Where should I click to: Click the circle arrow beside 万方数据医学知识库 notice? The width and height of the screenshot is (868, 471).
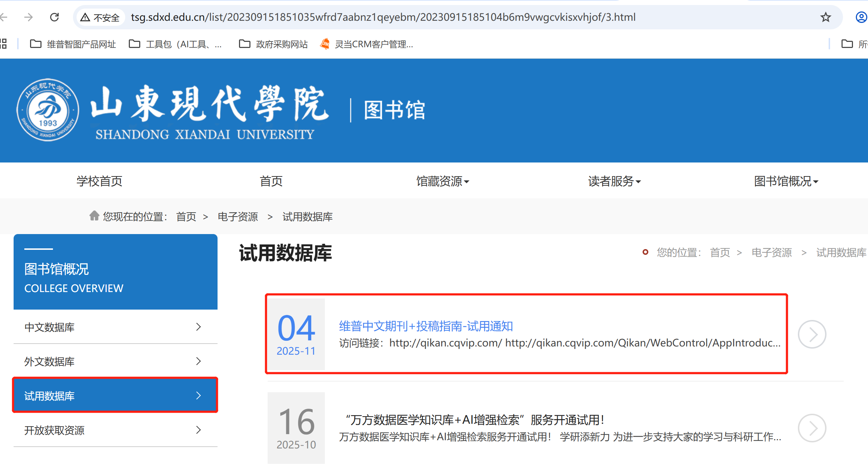point(811,428)
